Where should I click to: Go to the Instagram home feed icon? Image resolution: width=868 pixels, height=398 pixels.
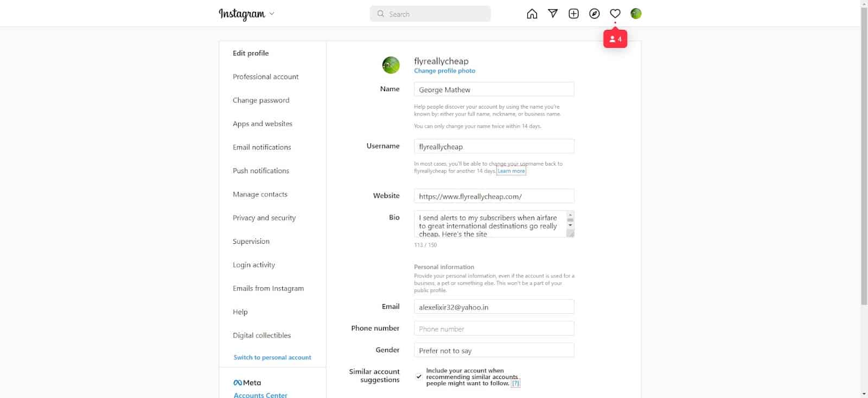(532, 14)
